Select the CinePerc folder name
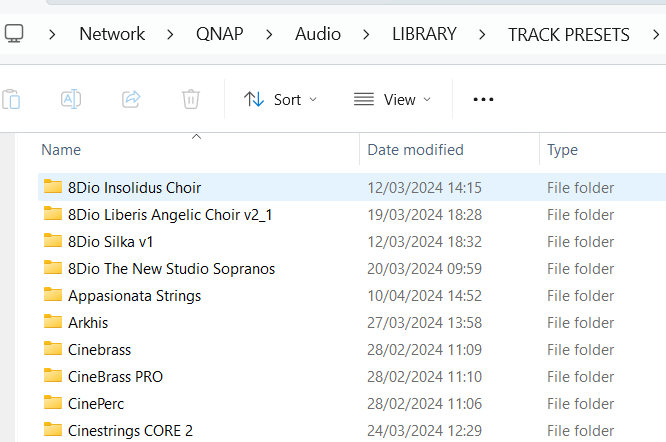Screen dimensions: 666x442 [96, 404]
